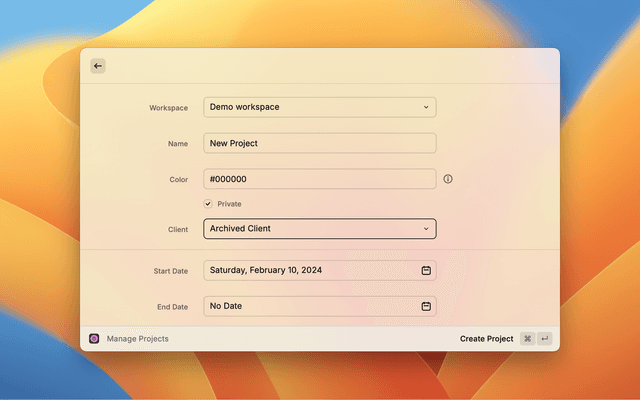
Task: Click the #000000 color hex field
Action: (319, 179)
